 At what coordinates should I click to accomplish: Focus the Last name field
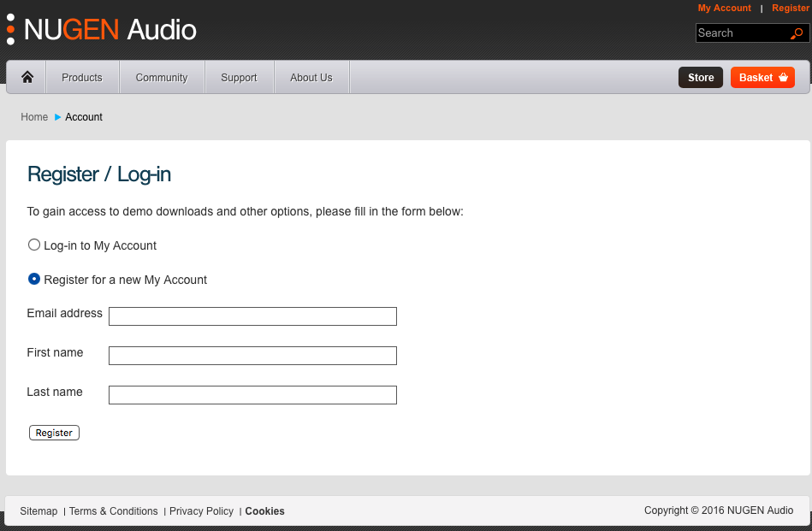point(252,395)
